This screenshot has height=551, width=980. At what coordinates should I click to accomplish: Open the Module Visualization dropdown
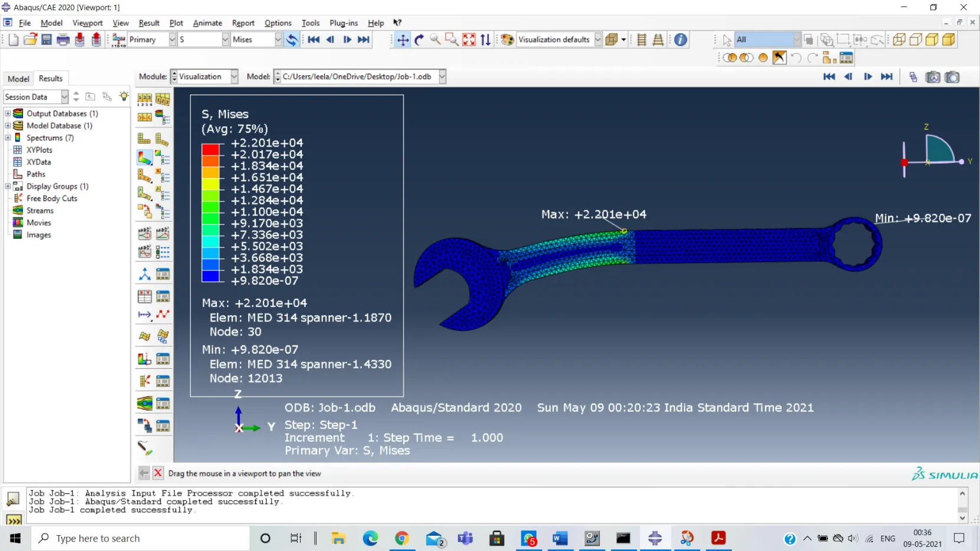pyautogui.click(x=234, y=77)
